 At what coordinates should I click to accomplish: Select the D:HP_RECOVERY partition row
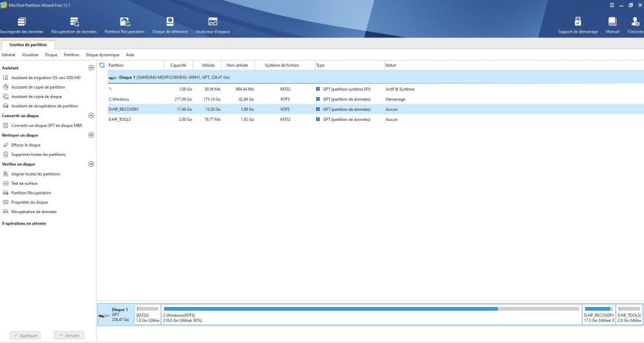click(258, 109)
